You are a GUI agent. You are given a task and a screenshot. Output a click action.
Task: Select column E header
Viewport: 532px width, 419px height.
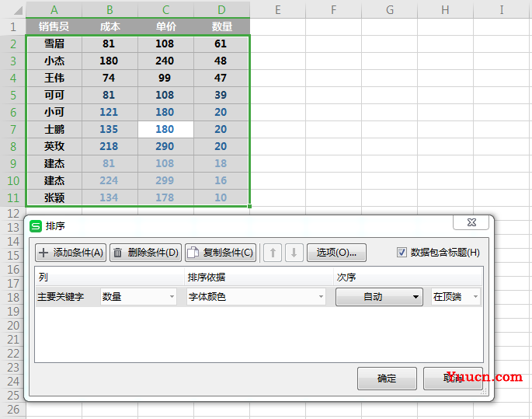[x=277, y=10]
